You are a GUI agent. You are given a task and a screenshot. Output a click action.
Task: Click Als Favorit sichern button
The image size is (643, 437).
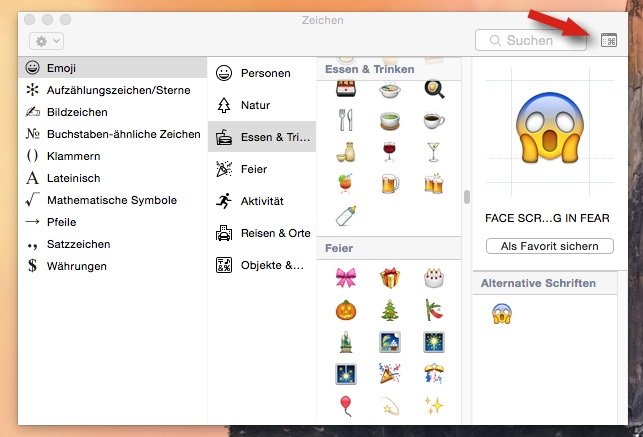click(550, 246)
